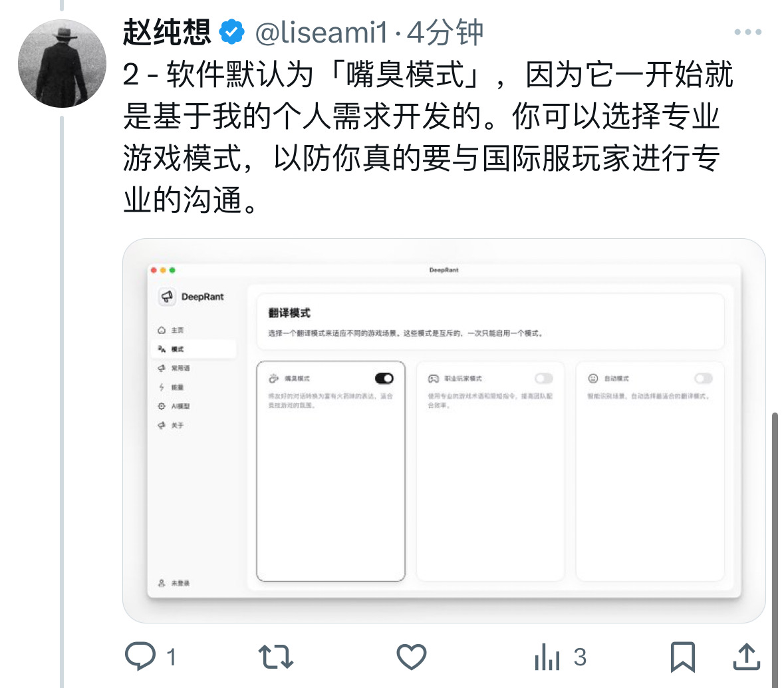Click the retweet arrows icon
Screen dimensions: 784x688
(275, 657)
